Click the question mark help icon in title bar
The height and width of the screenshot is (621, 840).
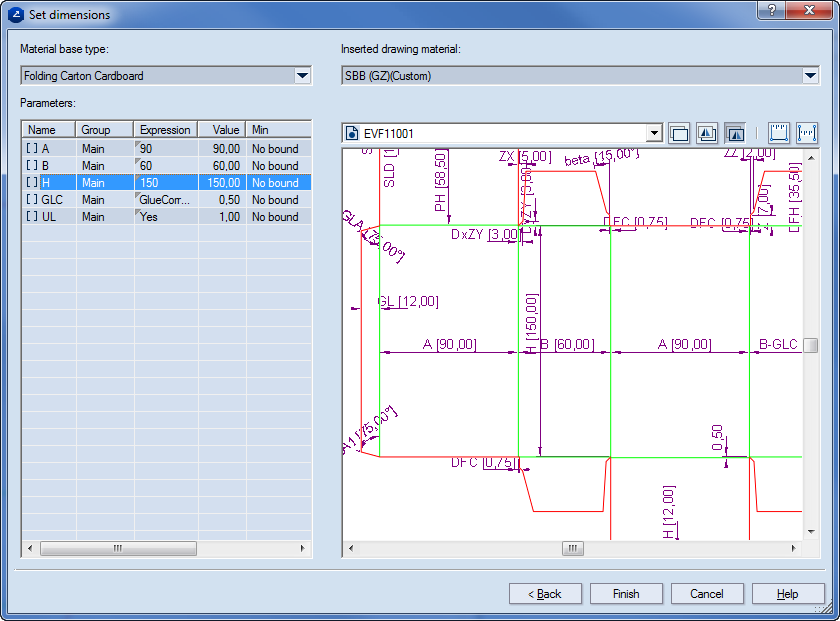click(770, 11)
